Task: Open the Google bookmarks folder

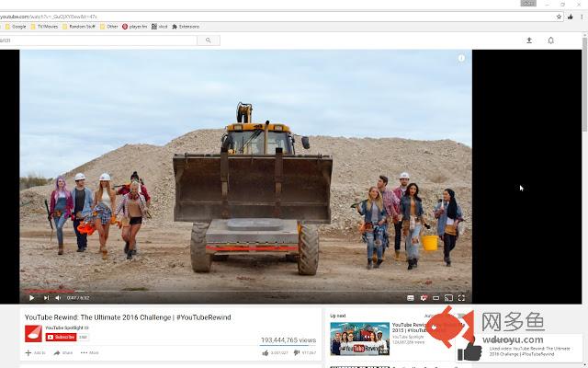Action: (x=16, y=27)
